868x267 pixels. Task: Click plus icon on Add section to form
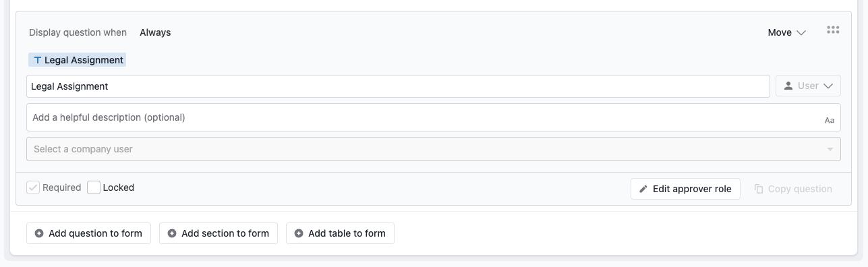coord(172,233)
